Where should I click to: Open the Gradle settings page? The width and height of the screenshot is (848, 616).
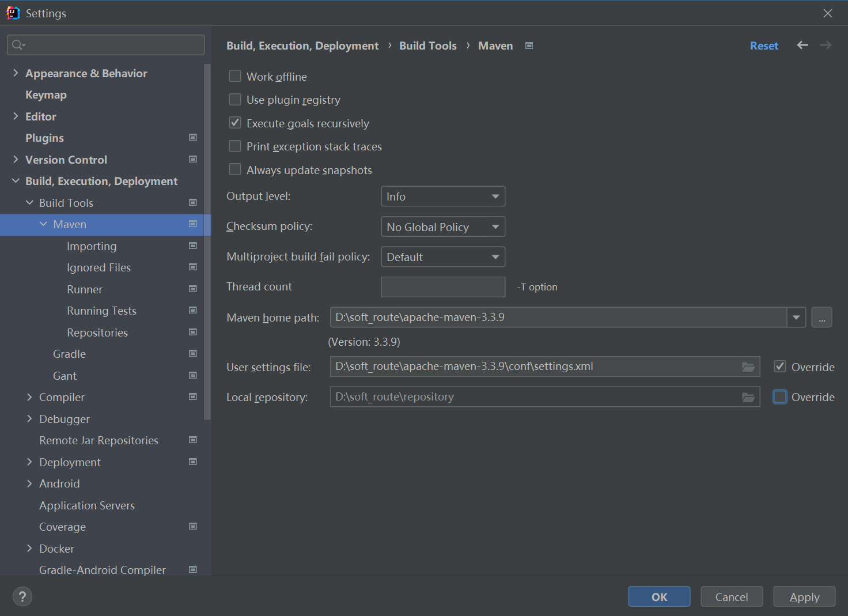click(69, 354)
